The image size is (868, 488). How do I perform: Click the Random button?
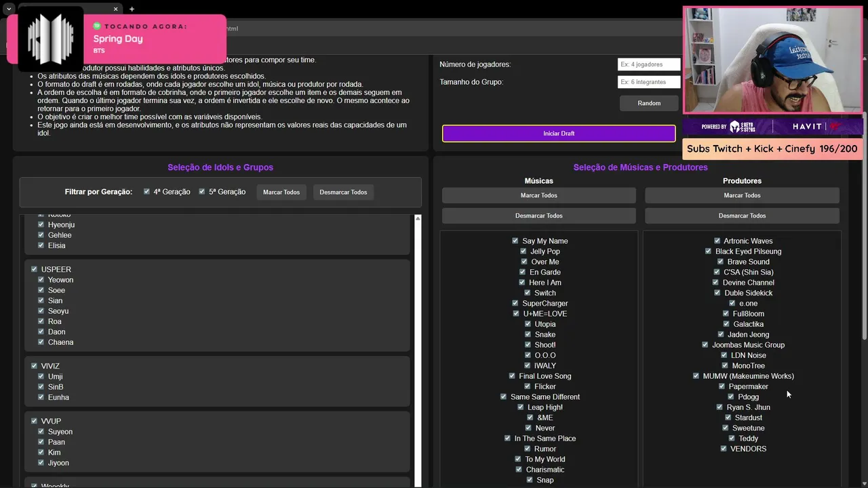(649, 103)
